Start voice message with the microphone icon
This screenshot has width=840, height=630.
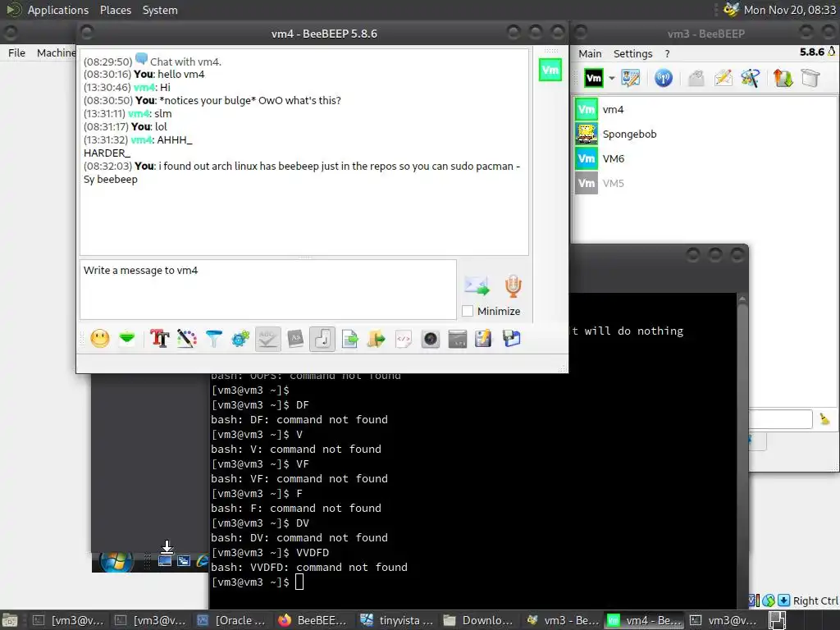pyautogui.click(x=514, y=285)
